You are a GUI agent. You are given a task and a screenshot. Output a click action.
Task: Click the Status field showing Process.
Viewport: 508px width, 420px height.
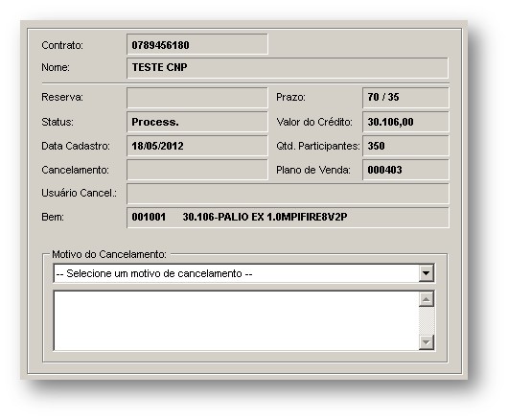pyautogui.click(x=197, y=122)
